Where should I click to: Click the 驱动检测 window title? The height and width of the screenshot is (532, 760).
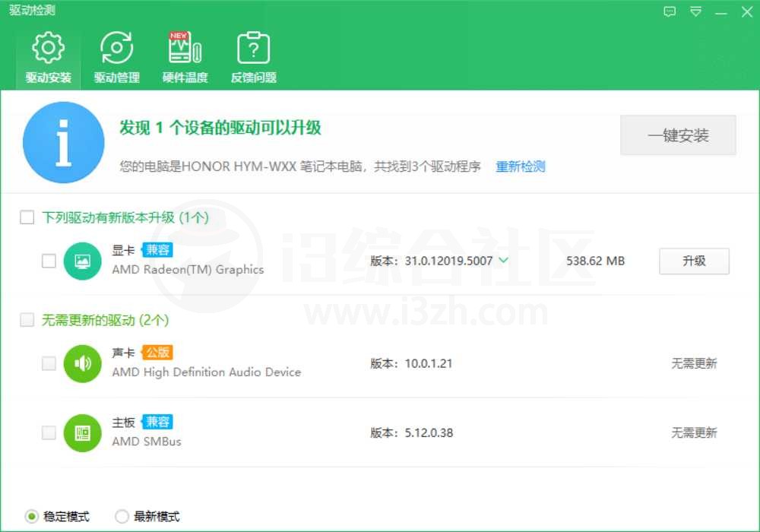[32, 10]
